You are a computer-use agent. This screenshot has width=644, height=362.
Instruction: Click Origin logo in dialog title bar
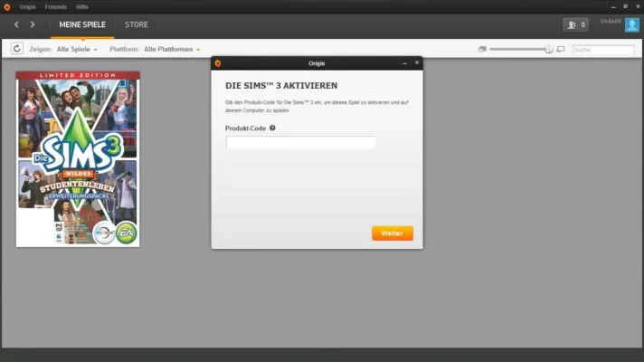(218, 63)
